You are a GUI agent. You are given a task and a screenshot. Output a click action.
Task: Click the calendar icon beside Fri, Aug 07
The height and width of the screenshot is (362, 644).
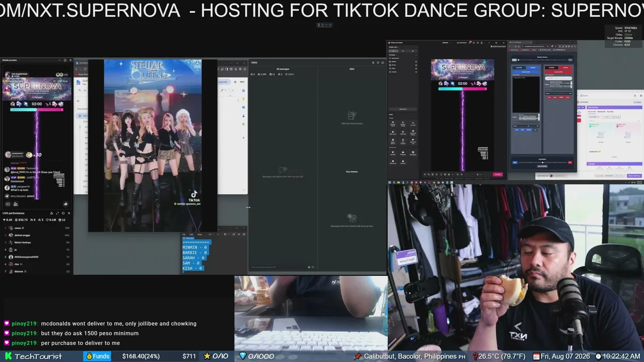coord(536,356)
